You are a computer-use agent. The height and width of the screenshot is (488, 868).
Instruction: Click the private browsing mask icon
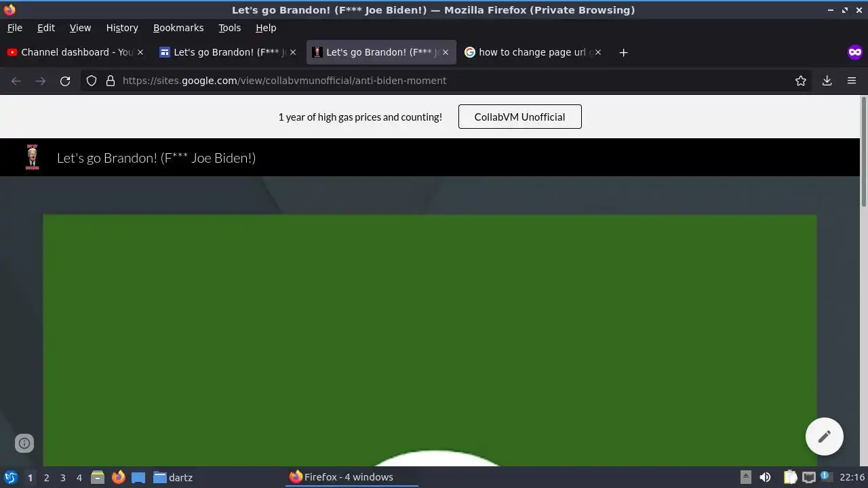[x=854, y=52]
